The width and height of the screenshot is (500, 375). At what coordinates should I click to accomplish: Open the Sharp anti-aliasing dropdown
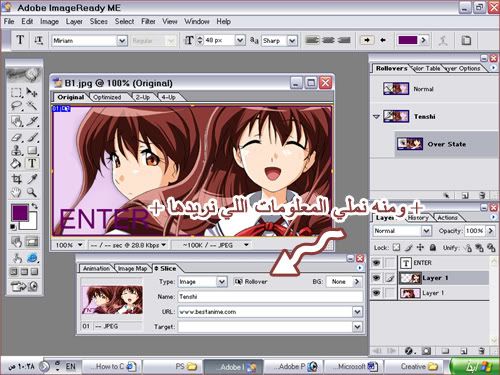click(292, 41)
